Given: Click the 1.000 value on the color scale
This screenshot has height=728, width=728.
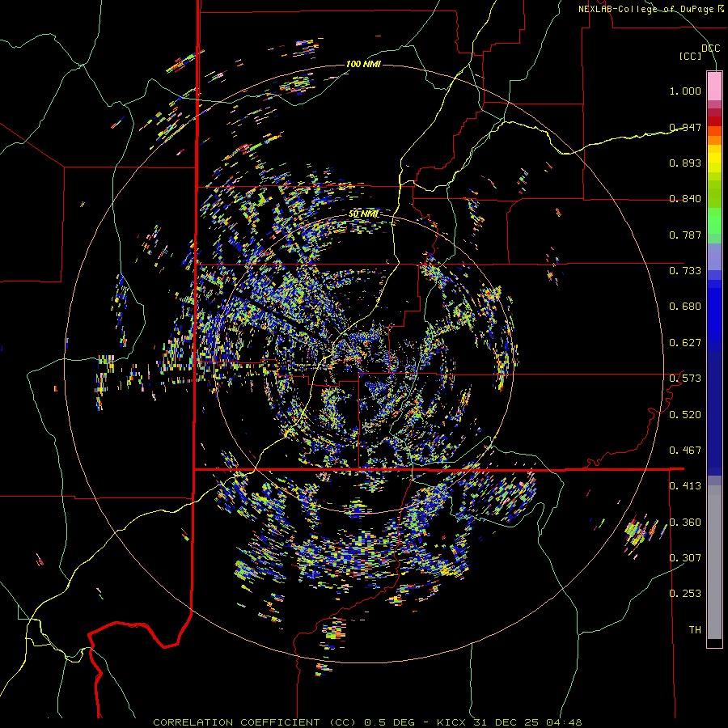Looking at the screenshot, I should pyautogui.click(x=685, y=91).
